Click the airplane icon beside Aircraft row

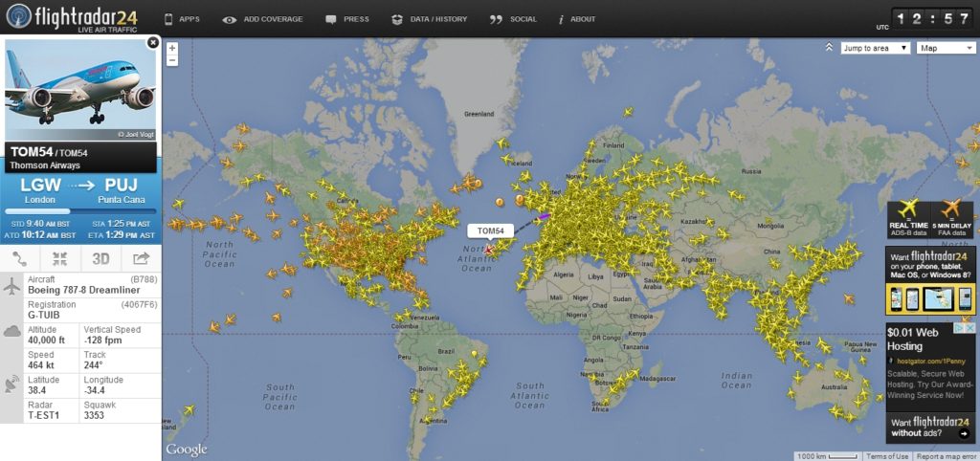[x=11, y=285]
